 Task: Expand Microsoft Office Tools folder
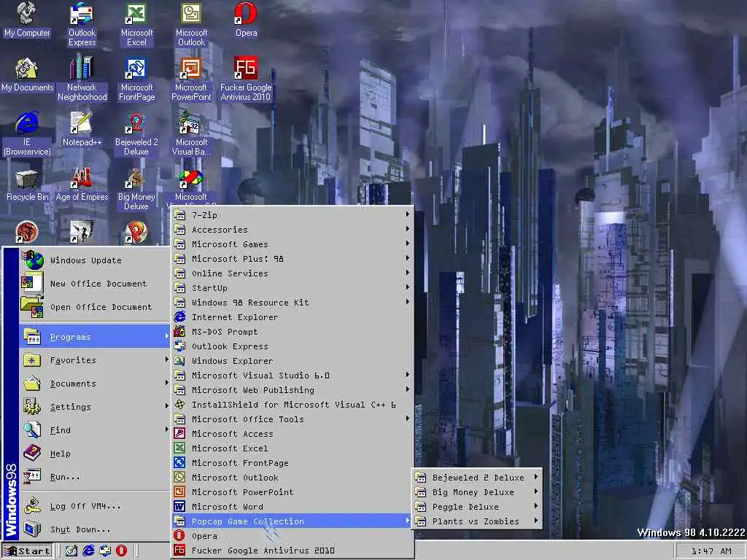[292, 419]
